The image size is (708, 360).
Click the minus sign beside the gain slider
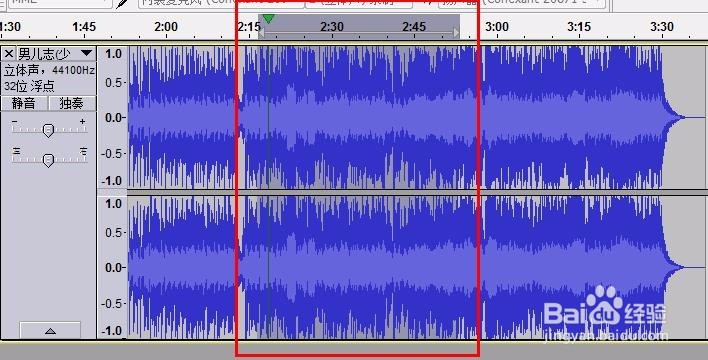click(14, 122)
